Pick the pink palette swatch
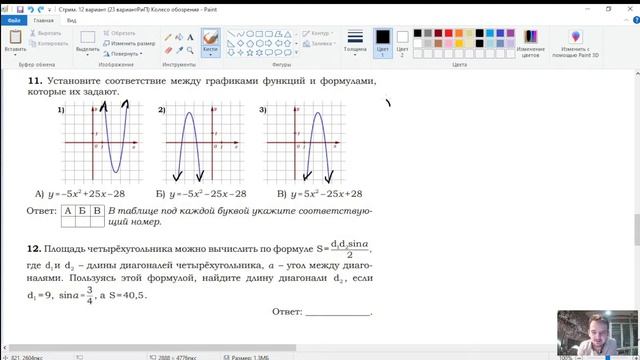Screen dimensions: 640x360 click(449, 43)
